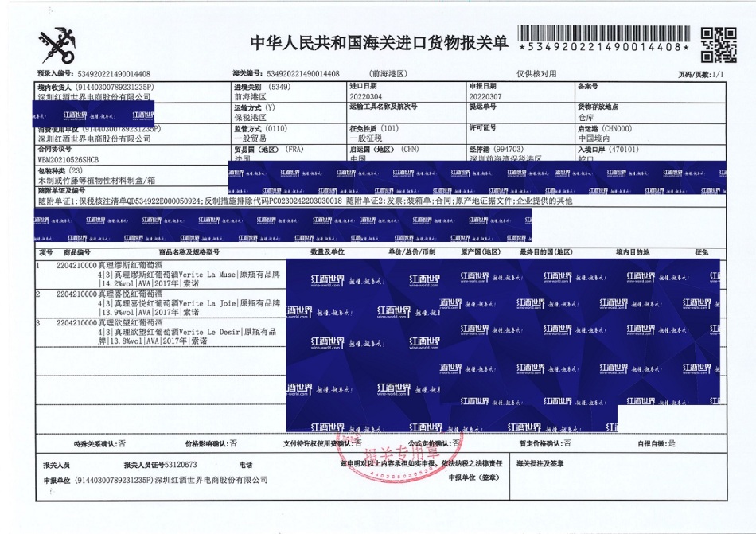
Task: Select item 2 name 真理喜悦红葡萄酒
Action: point(131,294)
